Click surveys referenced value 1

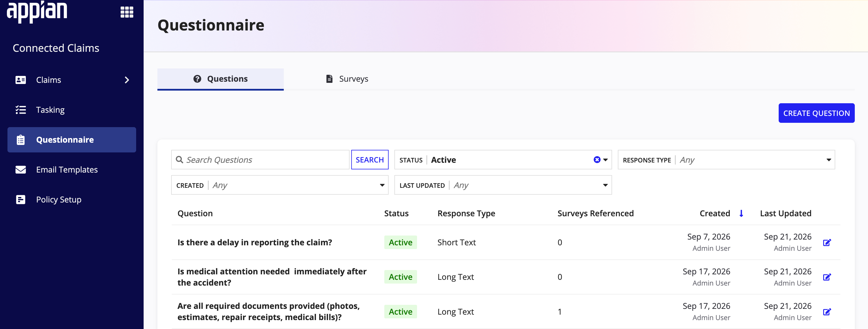coord(560,311)
